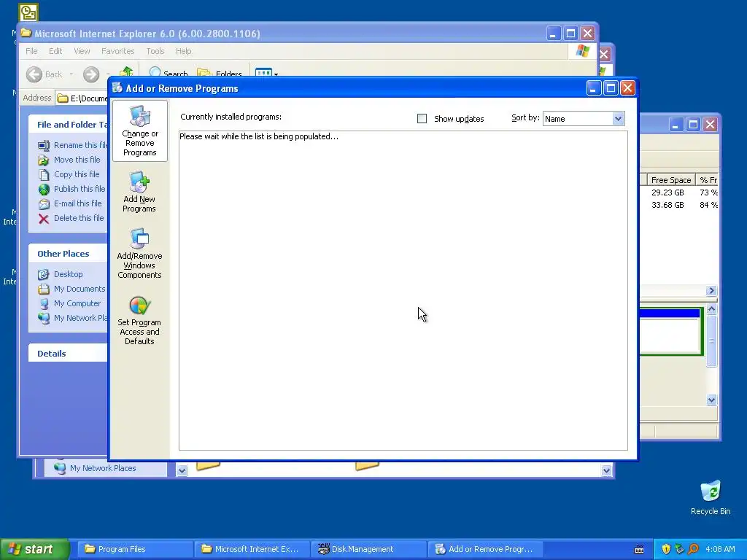Open Help menu in Explorer window

pos(183,51)
